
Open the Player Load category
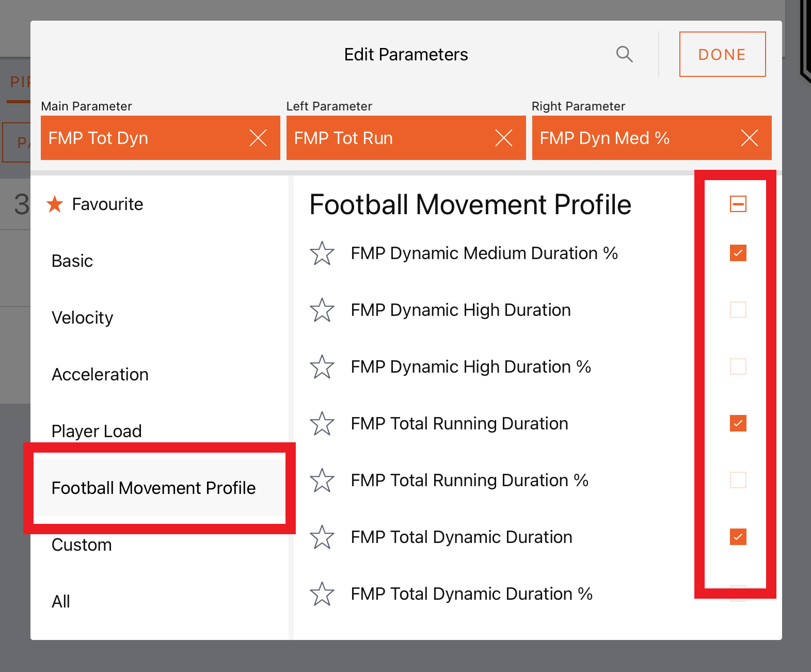(x=159, y=431)
